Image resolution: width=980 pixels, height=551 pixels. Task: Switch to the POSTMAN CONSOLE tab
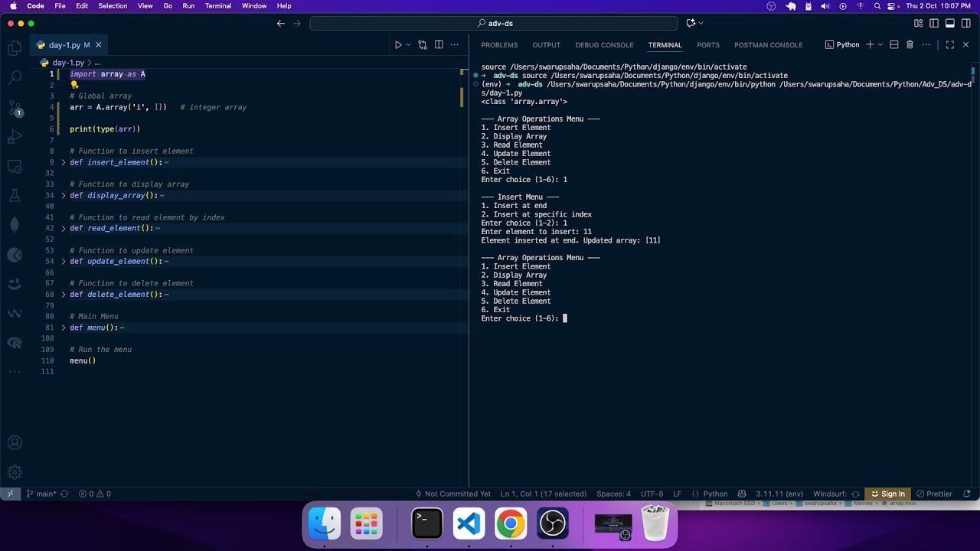point(768,45)
